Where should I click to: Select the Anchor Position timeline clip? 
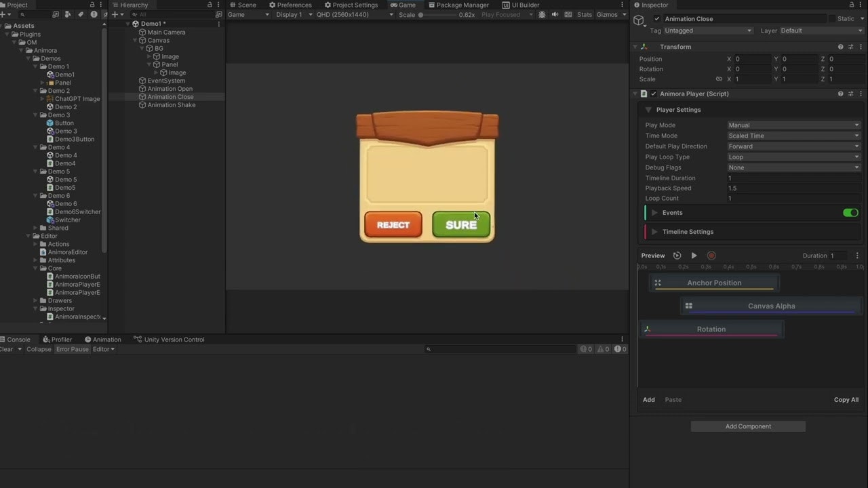tap(714, 283)
